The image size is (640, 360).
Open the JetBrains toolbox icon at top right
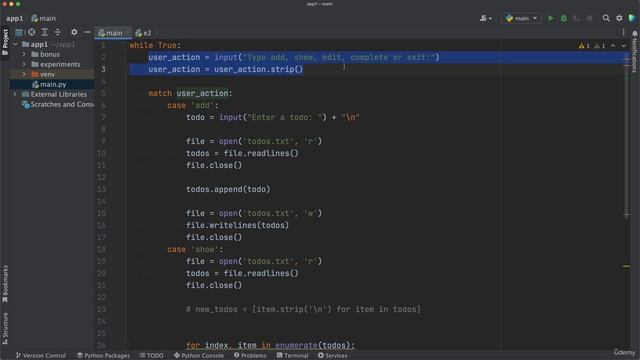point(632,18)
